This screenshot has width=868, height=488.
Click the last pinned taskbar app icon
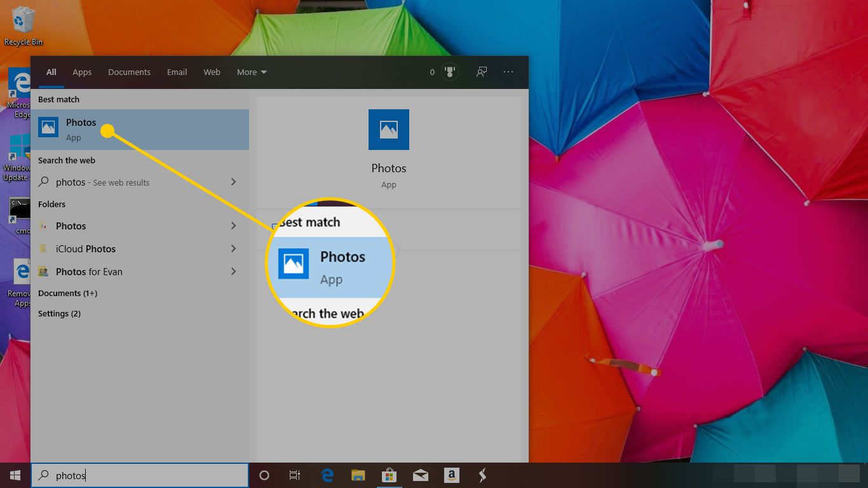[x=482, y=475]
